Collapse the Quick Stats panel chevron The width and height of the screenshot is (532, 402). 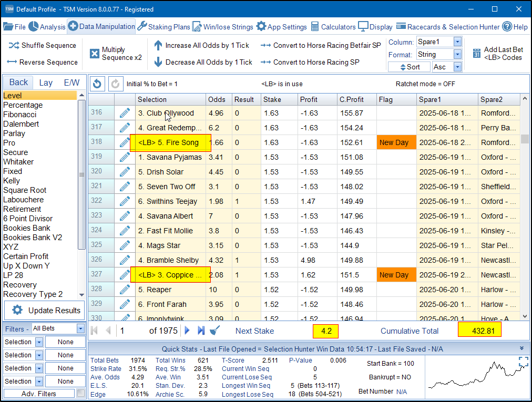[521, 348]
